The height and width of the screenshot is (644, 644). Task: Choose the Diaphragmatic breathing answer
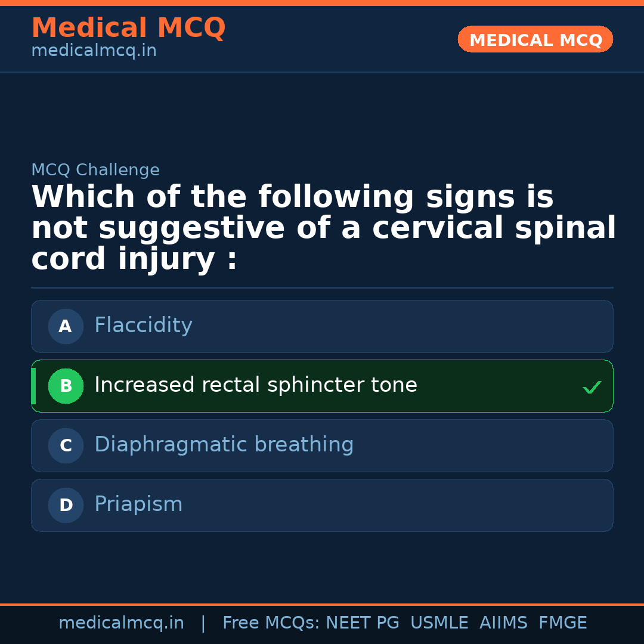point(224,445)
